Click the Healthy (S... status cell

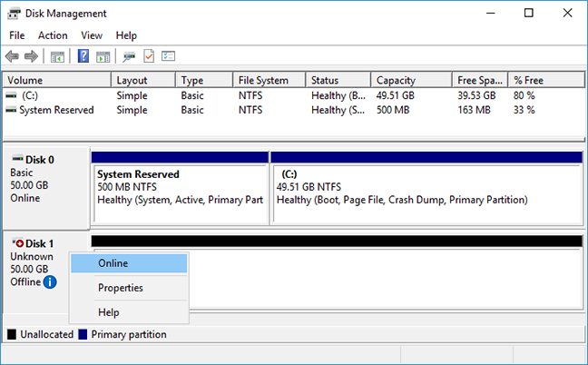338,110
